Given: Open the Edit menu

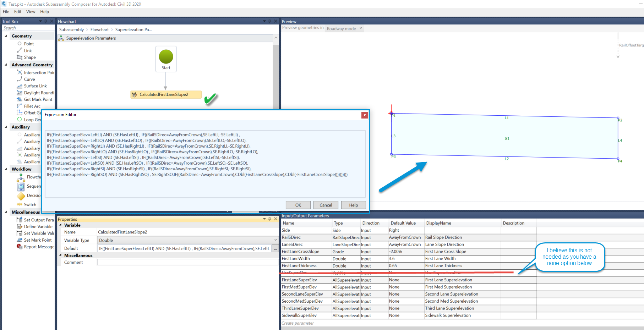Looking at the screenshot, I should [17, 11].
